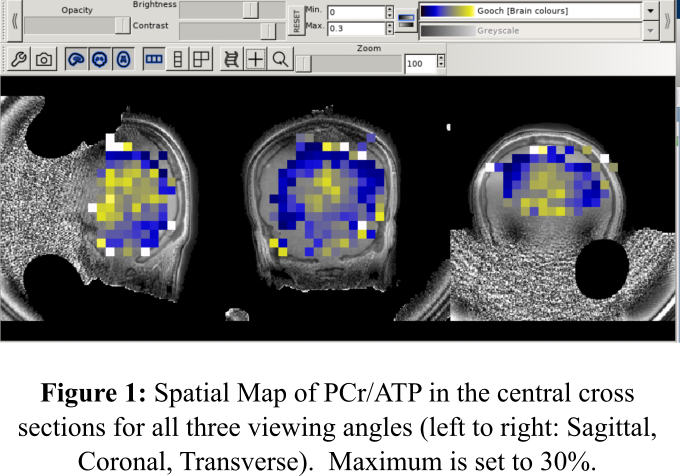Toggle movie mode icon
Viewport: 680px width, 476px height.
click(232, 60)
